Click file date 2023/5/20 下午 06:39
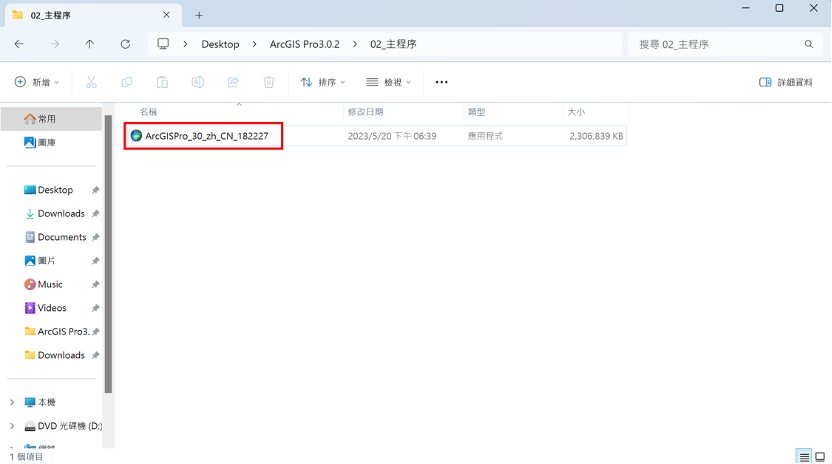The width and height of the screenshot is (832, 464). pyautogui.click(x=392, y=136)
